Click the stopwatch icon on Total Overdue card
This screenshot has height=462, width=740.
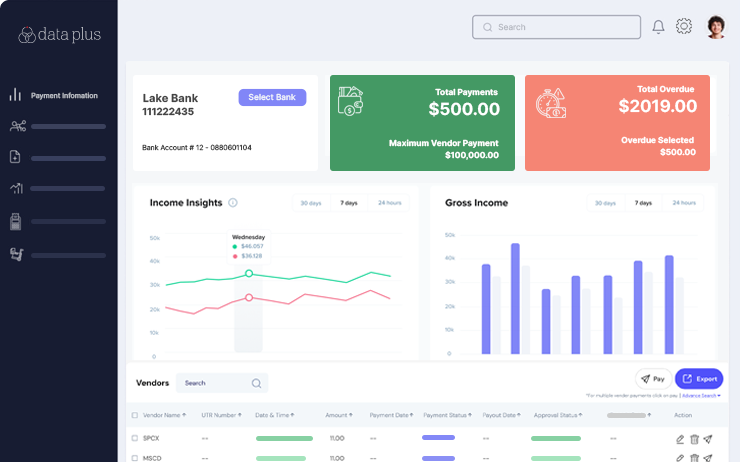551,103
